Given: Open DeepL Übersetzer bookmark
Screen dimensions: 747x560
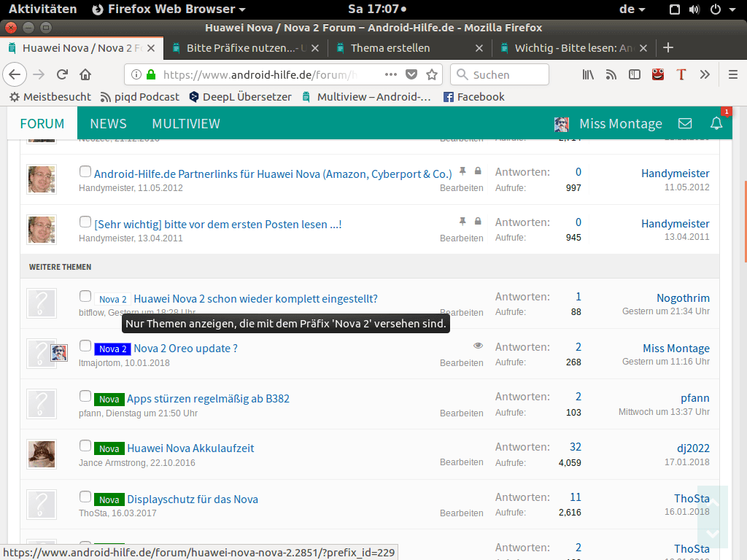Looking at the screenshot, I should 240,97.
